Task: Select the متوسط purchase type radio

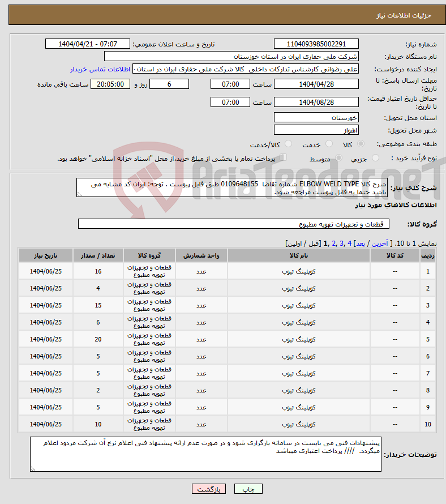Action: [338, 158]
